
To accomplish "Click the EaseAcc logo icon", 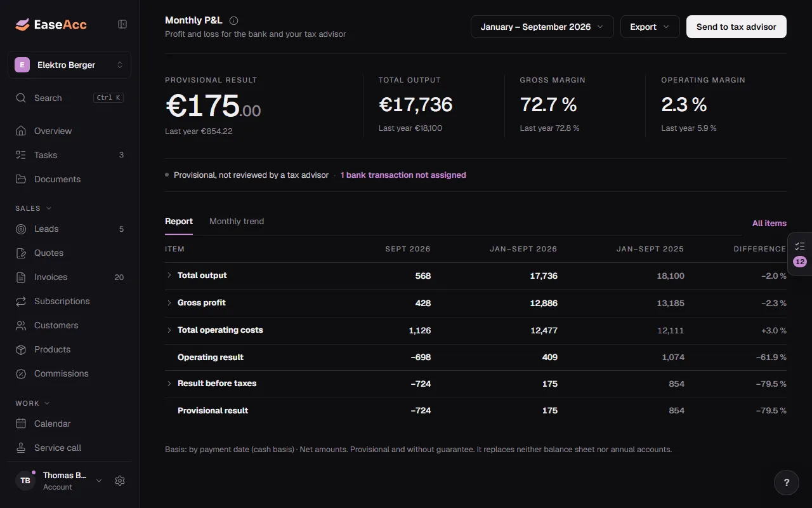I will 22,25.
